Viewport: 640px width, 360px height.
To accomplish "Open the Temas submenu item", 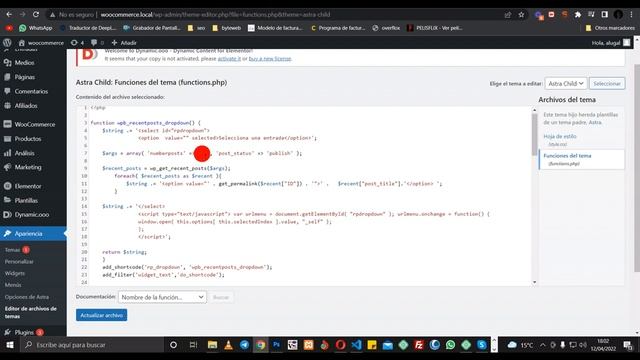I will tap(12, 250).
